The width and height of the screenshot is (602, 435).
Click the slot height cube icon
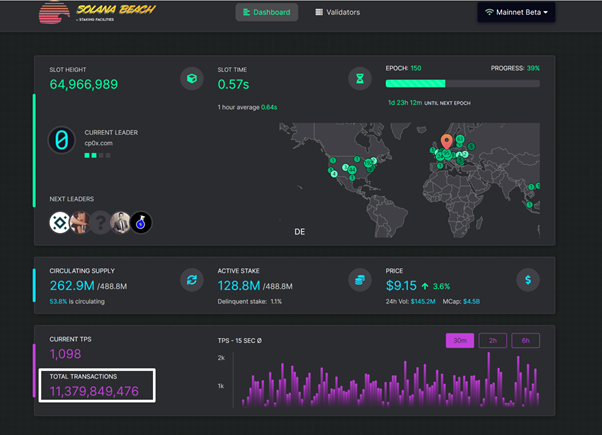pyautogui.click(x=191, y=78)
